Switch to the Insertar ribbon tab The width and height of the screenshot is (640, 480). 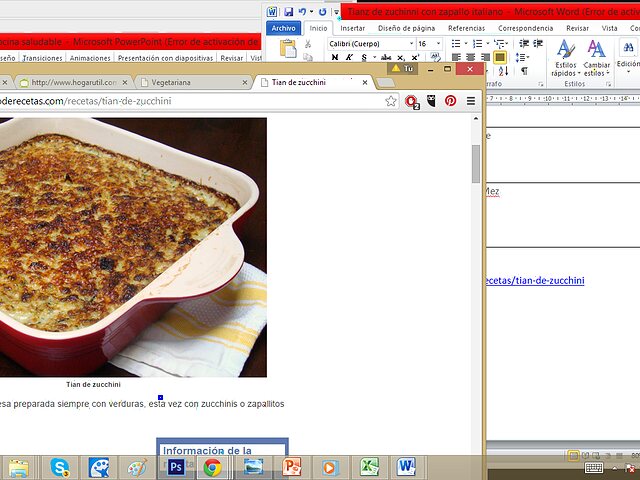(353, 28)
